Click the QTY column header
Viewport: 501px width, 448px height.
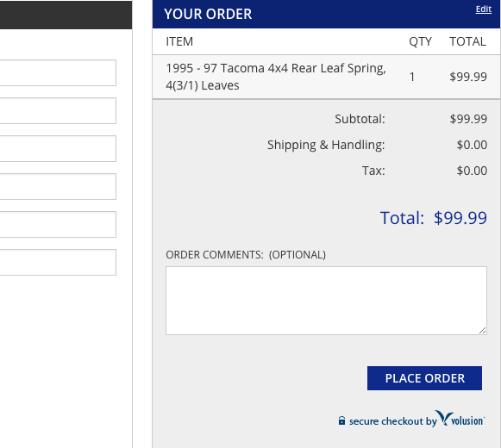(420, 41)
